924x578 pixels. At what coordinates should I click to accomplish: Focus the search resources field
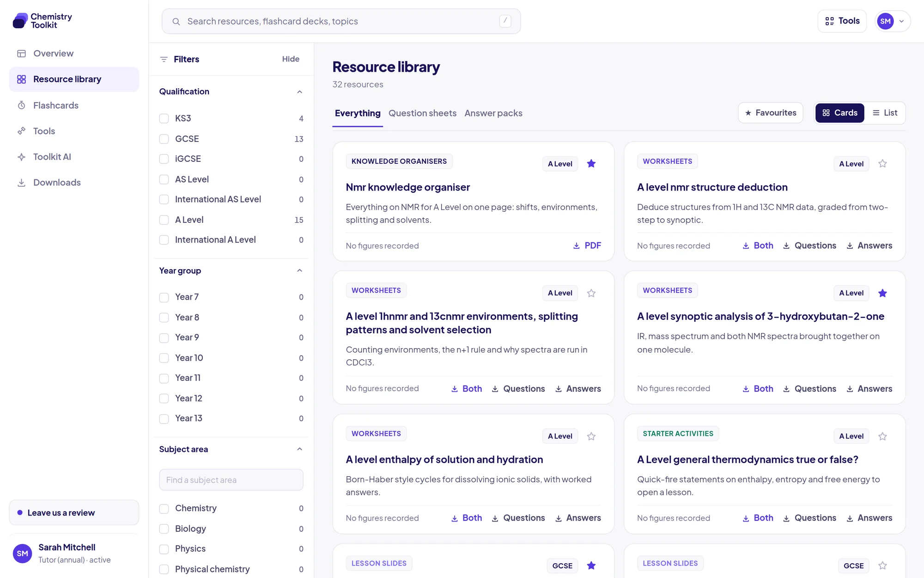pos(341,21)
